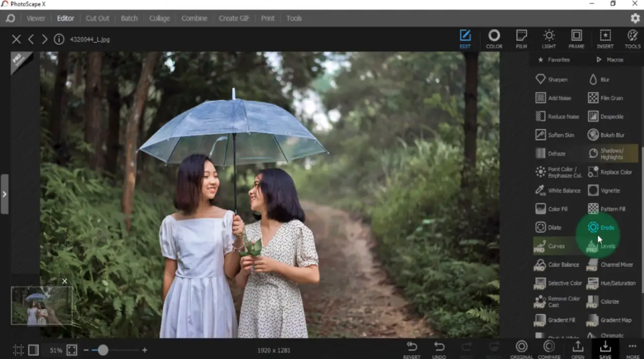644x359 pixels.
Task: Open the Tools tab in top menu
Action: tap(293, 18)
